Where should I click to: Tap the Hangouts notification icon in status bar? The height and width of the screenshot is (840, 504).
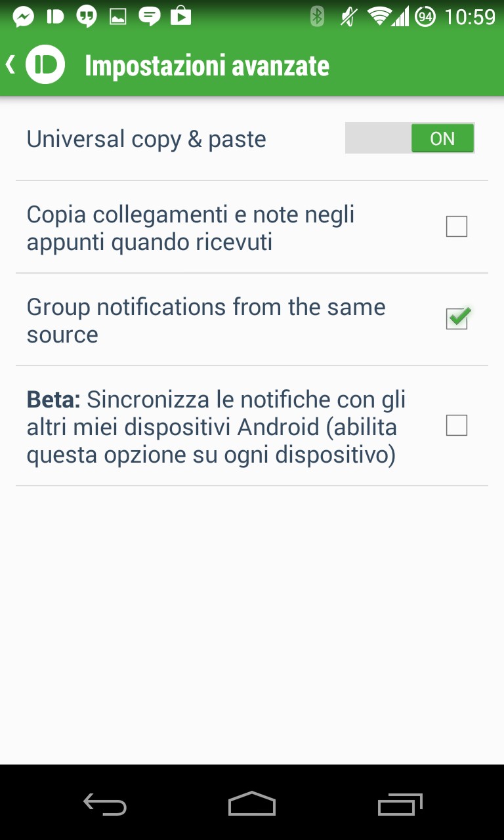[x=87, y=16]
